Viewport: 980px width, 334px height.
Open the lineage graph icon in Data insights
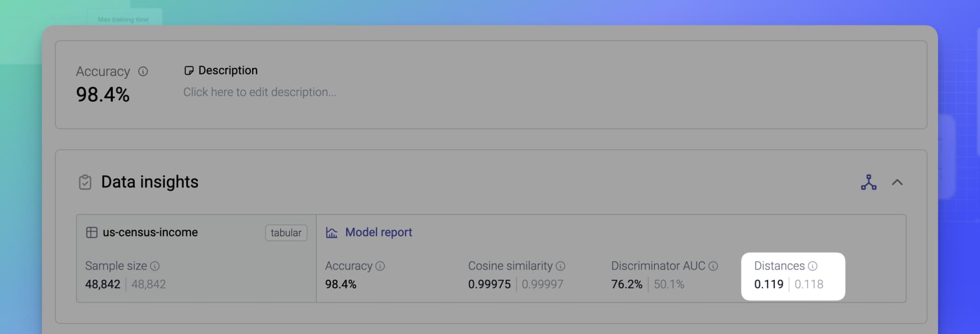(869, 182)
